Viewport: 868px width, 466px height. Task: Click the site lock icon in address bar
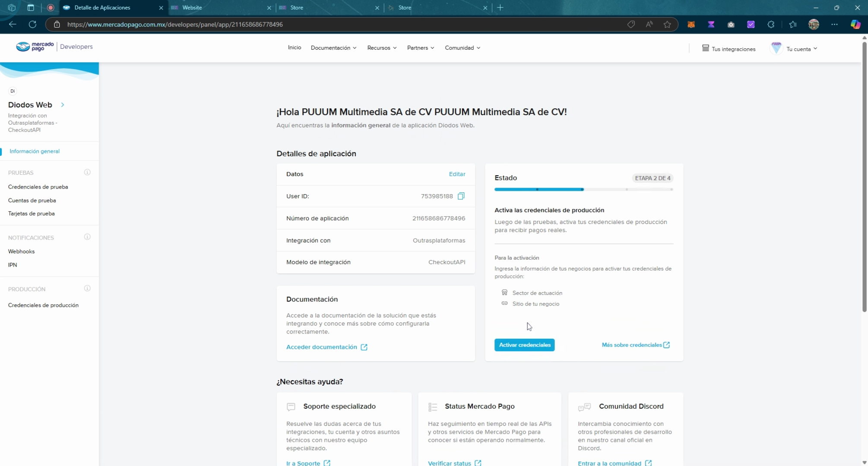point(57,25)
